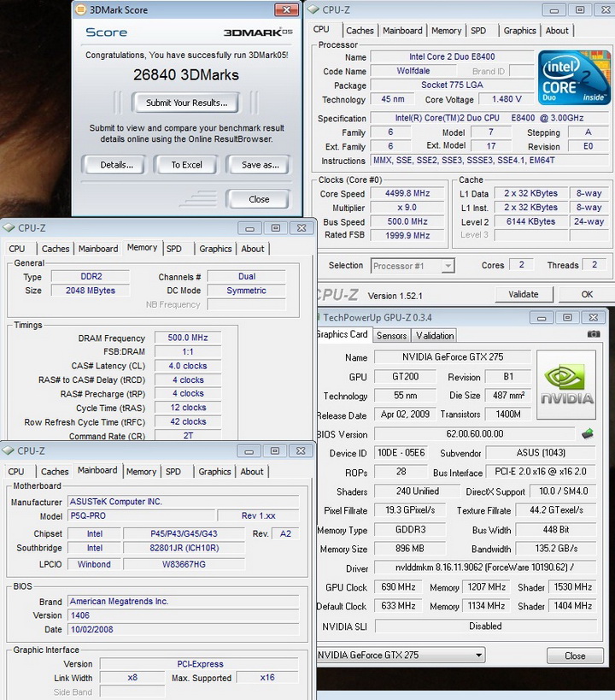The width and height of the screenshot is (615, 700).
Task: Click Validate button in CPU-Z
Action: point(524,294)
